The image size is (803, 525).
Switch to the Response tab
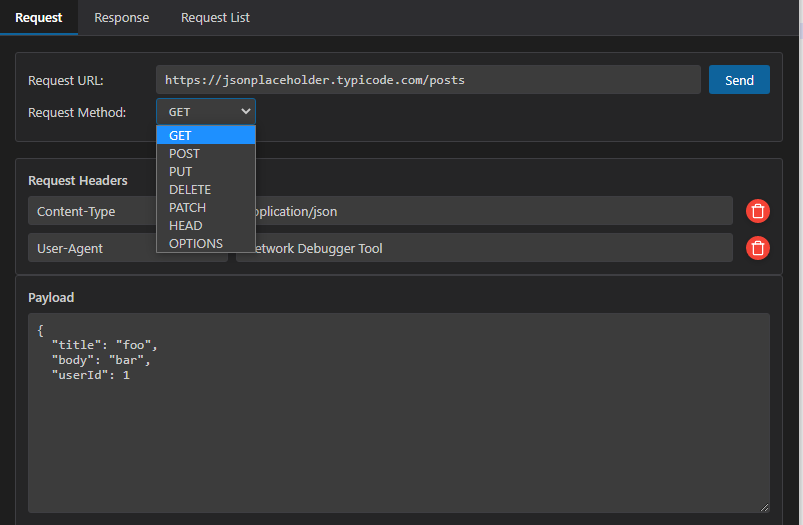click(121, 18)
